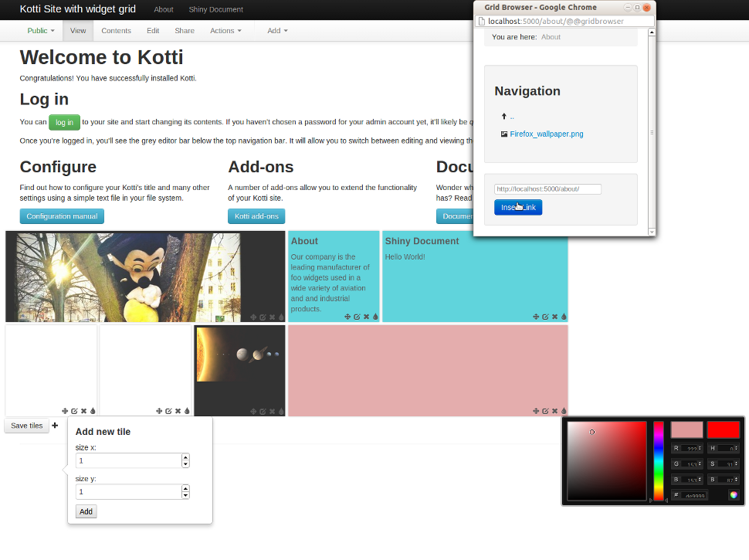Screen dimensions: 749x560
Task: Click the Kotti add-ons button
Action: pos(256,216)
